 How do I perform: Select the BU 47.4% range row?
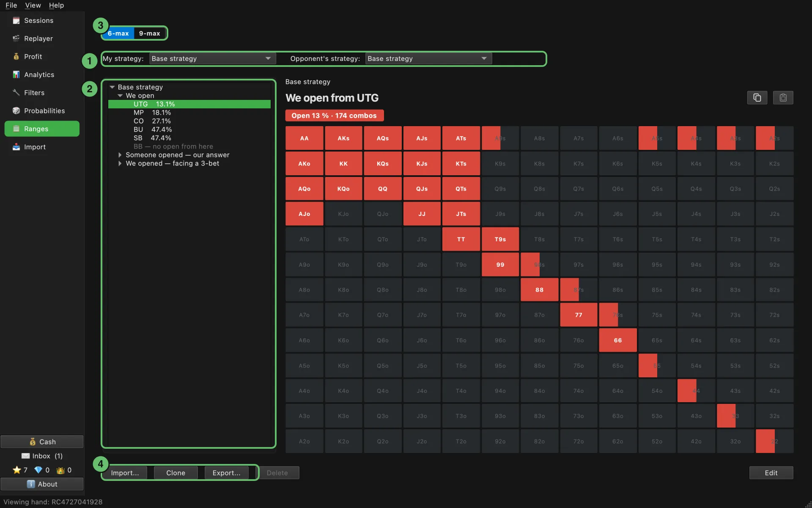(189, 130)
